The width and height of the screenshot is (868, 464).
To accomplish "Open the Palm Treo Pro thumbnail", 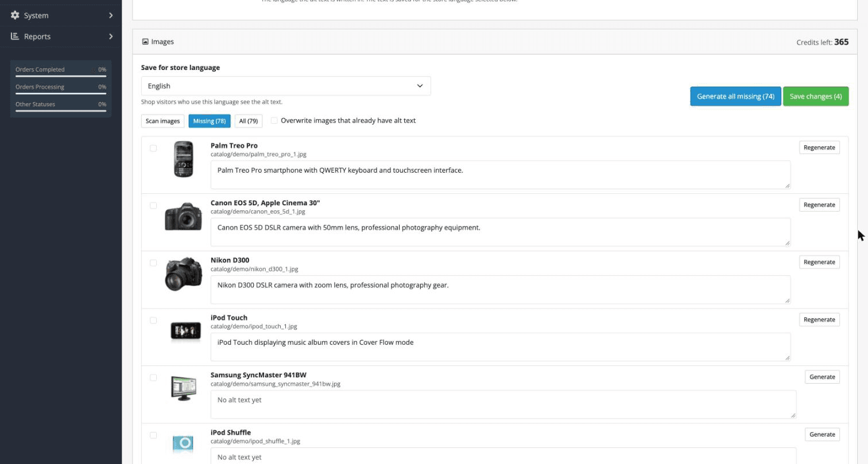I will click(x=184, y=159).
